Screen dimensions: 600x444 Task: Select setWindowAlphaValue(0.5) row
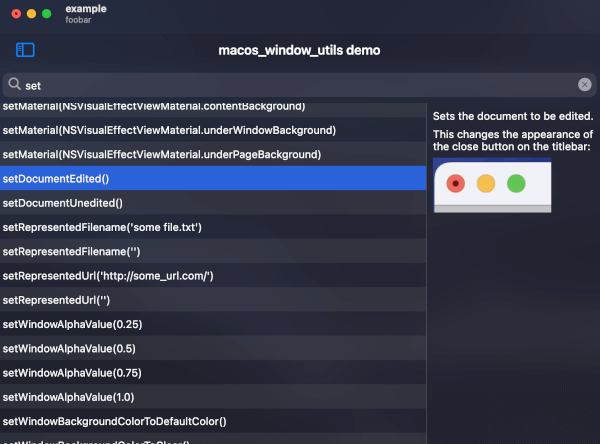tap(213, 348)
